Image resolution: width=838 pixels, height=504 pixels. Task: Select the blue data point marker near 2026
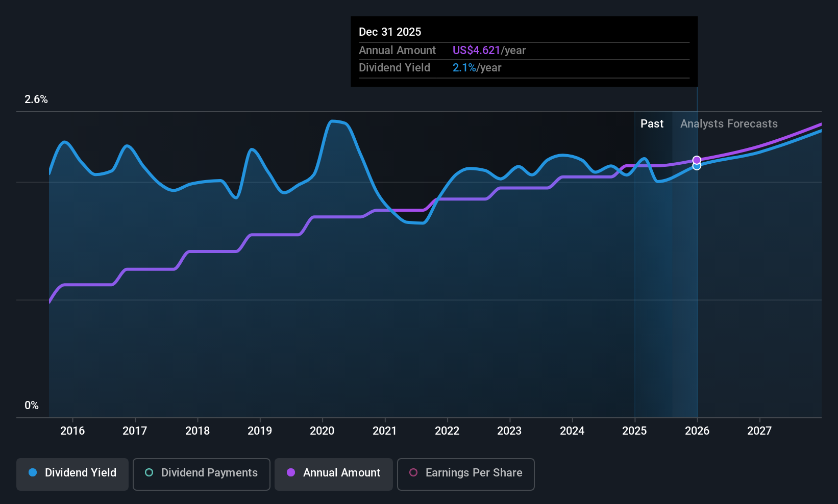(x=697, y=166)
